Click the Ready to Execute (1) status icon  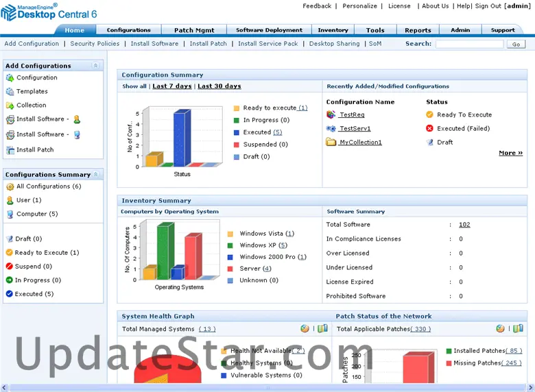9,253
